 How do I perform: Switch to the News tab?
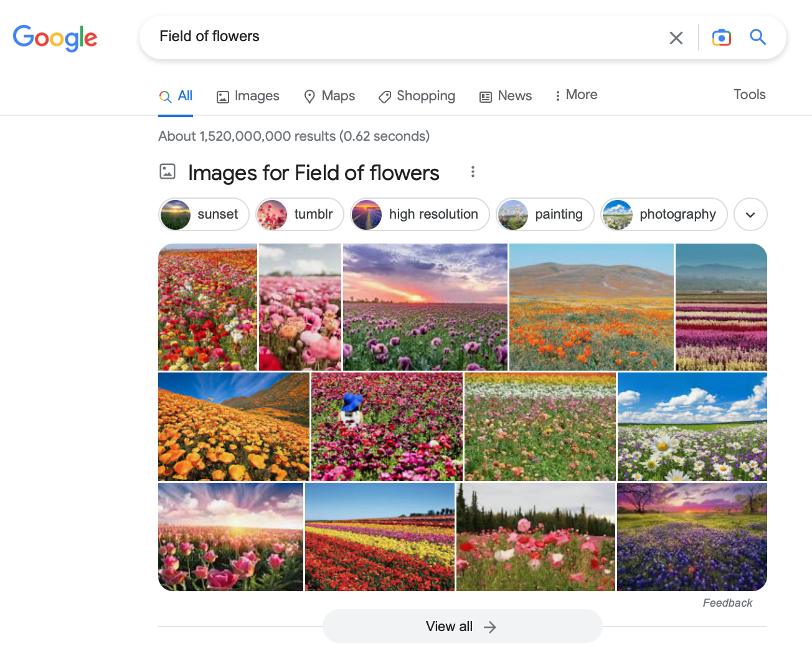pos(506,96)
